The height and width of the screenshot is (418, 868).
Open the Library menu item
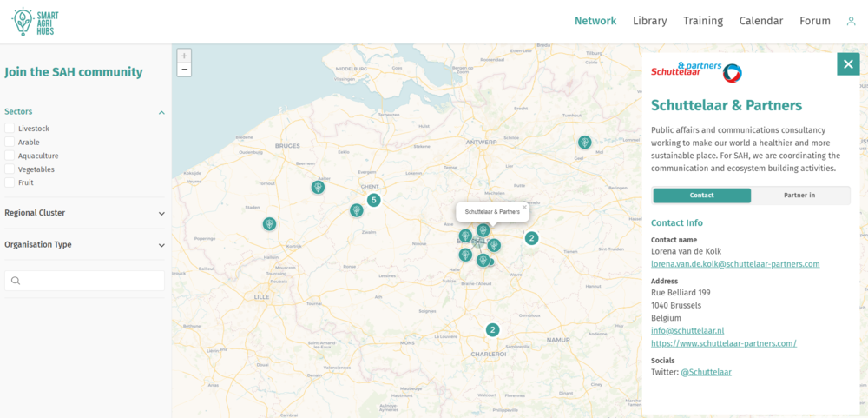[x=650, y=21]
